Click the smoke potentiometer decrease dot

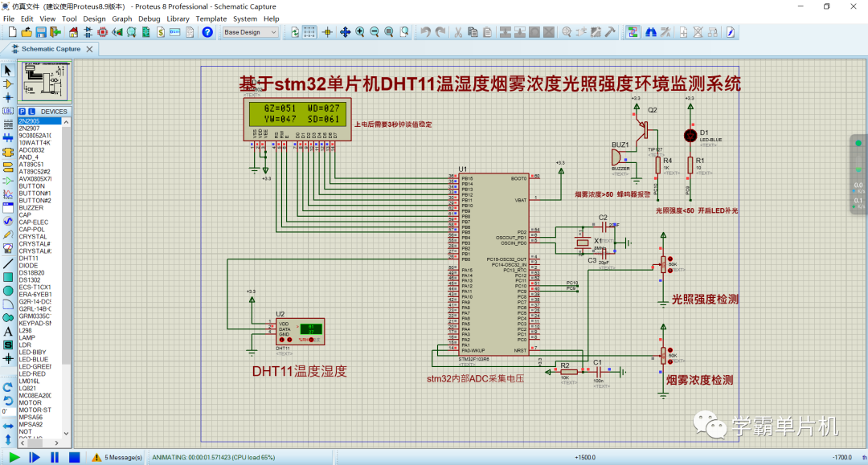click(x=670, y=361)
